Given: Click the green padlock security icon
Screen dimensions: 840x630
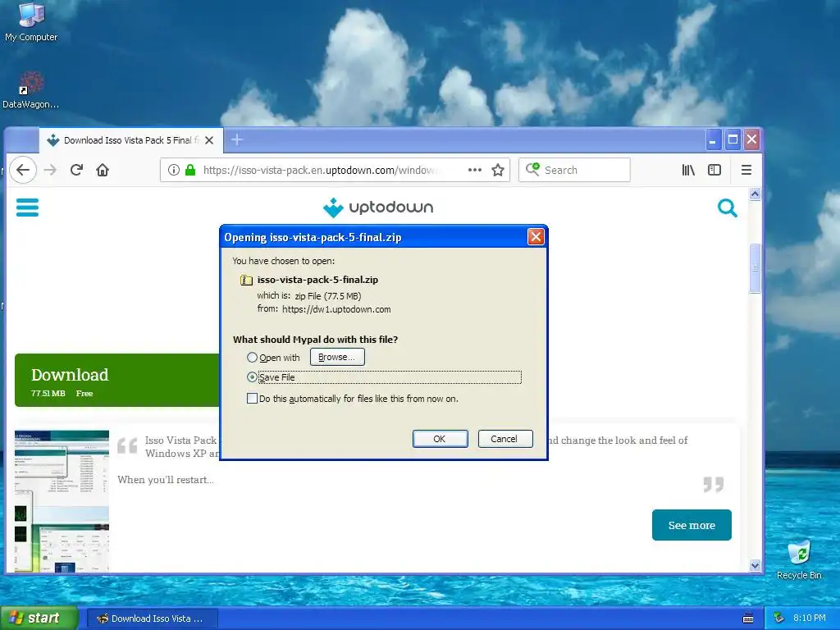Looking at the screenshot, I should [190, 171].
